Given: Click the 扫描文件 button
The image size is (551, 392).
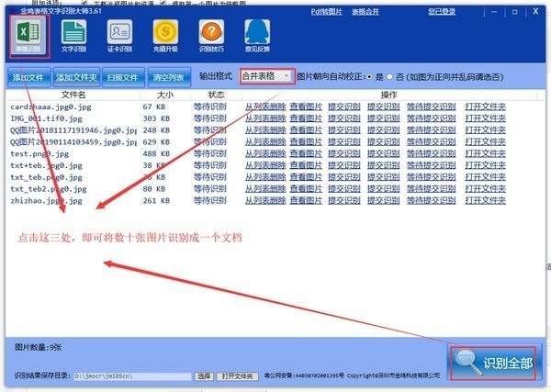Looking at the screenshot, I should click(x=121, y=77).
